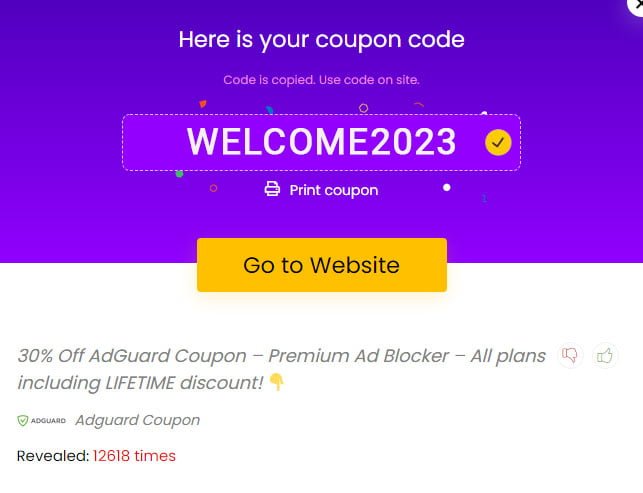Click the 'including LIFETIME discount!' text line
The height and width of the screenshot is (493, 643).
coord(140,383)
